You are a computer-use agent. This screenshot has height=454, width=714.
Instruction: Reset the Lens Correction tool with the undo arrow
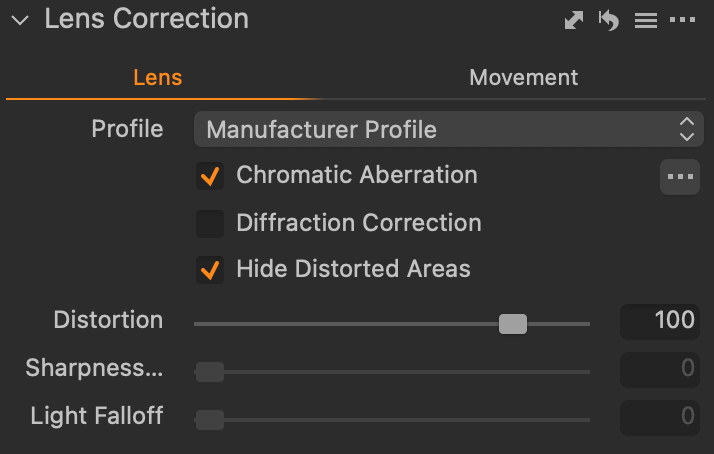pos(609,20)
